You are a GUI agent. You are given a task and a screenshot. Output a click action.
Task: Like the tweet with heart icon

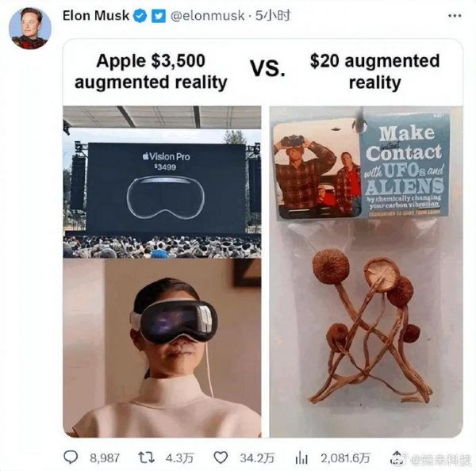221,458
